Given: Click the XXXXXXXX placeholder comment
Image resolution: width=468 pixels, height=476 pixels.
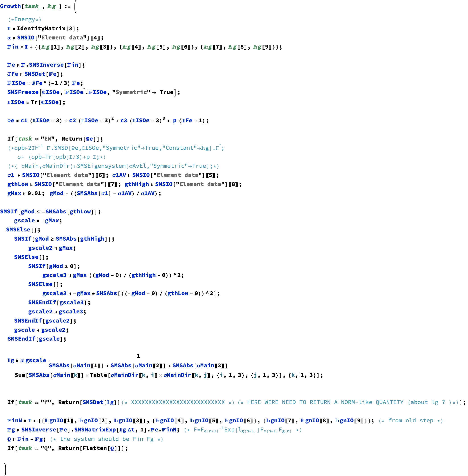Looking at the screenshot, I should (178, 402).
